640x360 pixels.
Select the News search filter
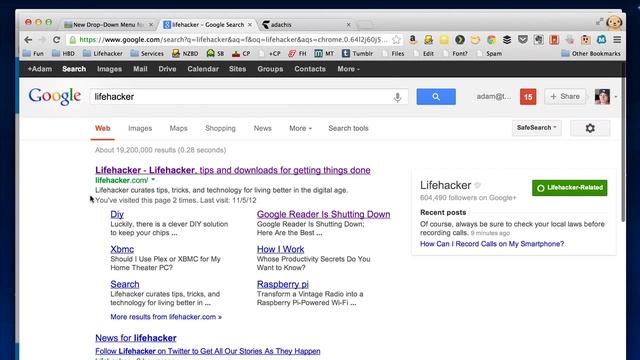pos(262,128)
